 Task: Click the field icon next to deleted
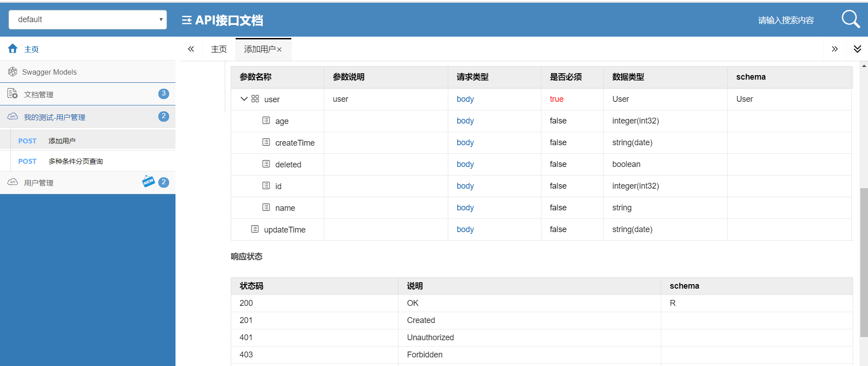(x=266, y=164)
